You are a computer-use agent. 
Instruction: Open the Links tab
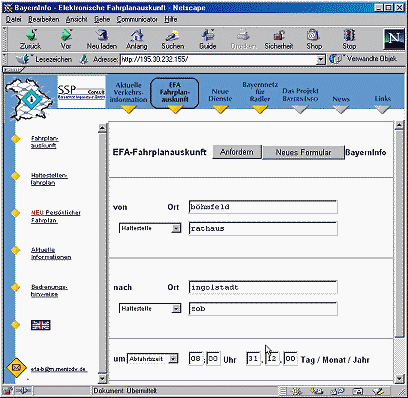[x=382, y=98]
